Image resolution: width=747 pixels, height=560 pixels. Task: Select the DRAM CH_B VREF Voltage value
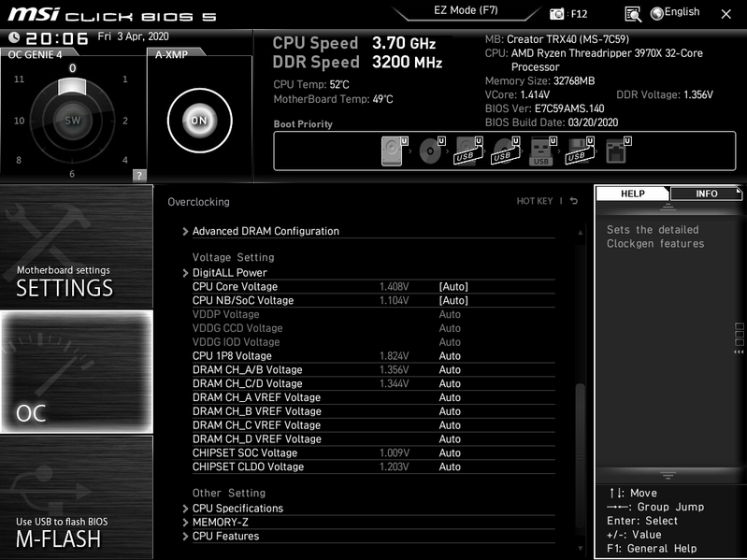[x=450, y=411]
